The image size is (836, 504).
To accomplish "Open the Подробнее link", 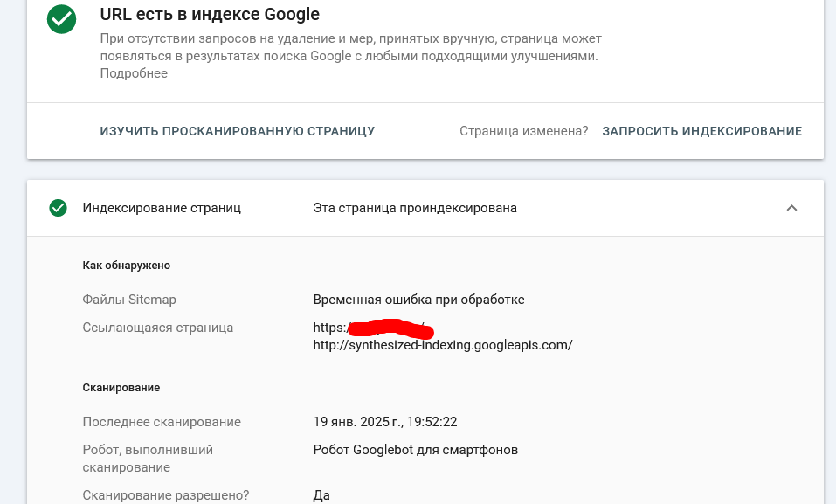I will point(134,73).
